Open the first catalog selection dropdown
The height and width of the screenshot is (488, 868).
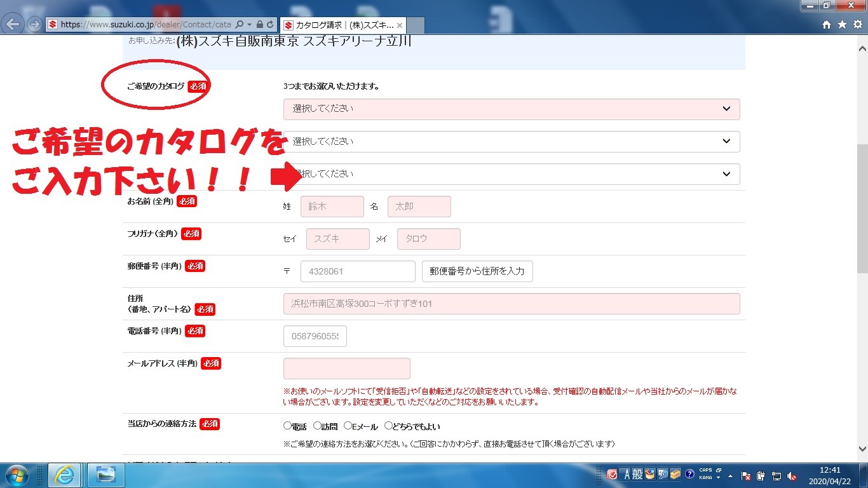[x=511, y=109]
